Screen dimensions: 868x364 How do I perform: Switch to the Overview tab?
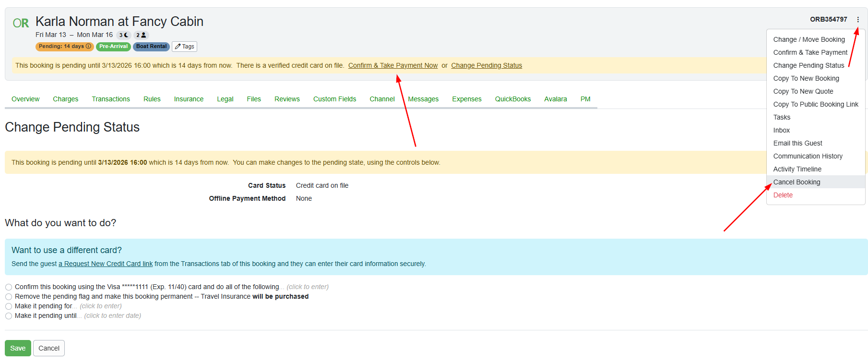(25, 99)
